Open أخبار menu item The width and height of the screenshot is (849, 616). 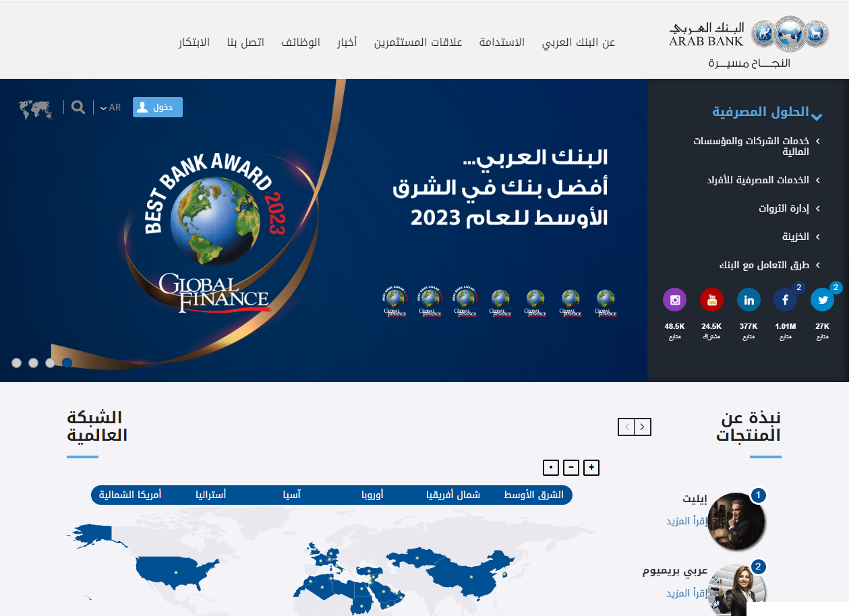[x=347, y=42]
